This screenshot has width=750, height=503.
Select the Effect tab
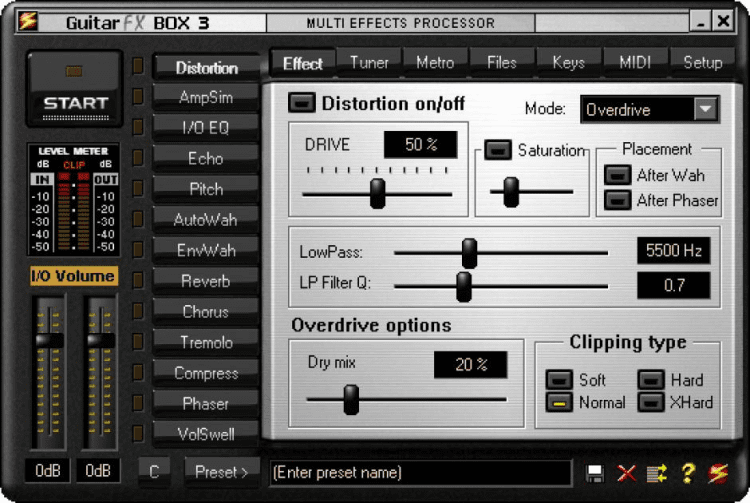[x=303, y=63]
